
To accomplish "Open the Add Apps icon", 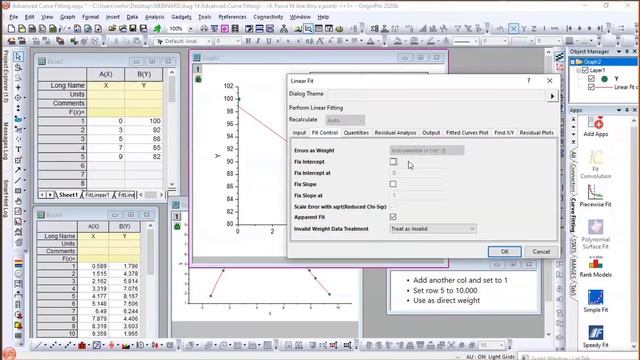I will point(596,127).
